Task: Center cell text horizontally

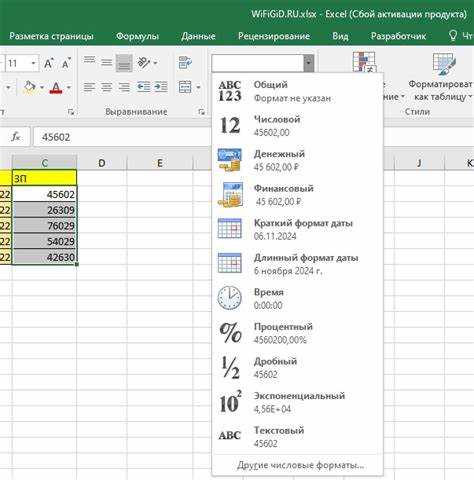Action: pyautogui.click(x=107, y=87)
